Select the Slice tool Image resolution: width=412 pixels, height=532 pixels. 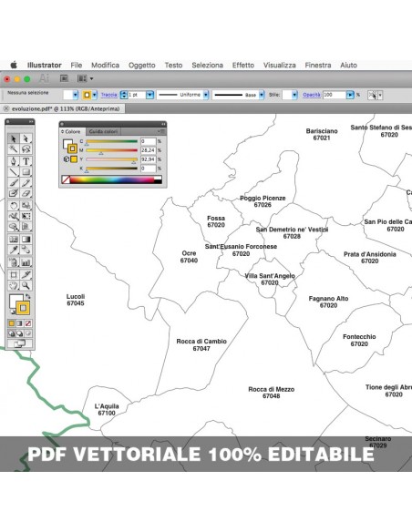pos(26,274)
